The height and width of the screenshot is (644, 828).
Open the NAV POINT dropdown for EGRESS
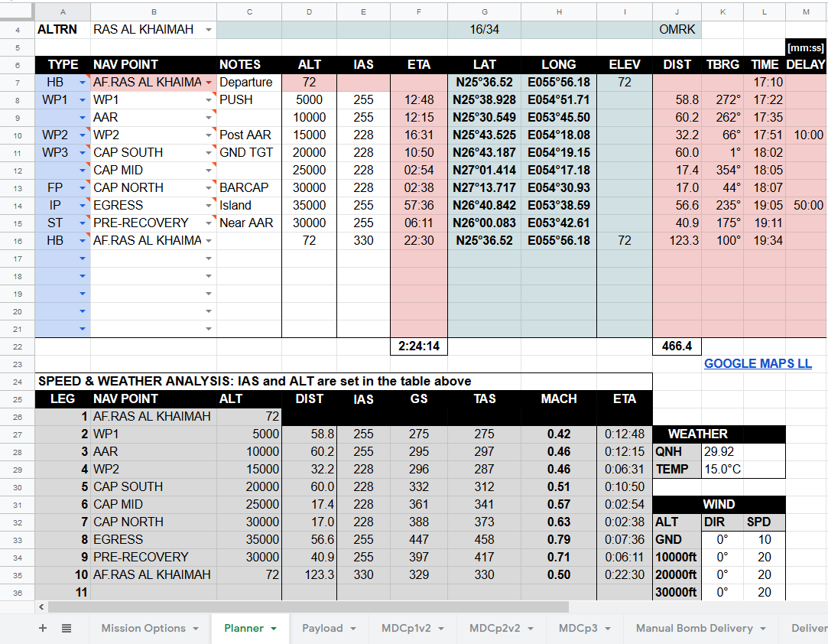[209, 206]
